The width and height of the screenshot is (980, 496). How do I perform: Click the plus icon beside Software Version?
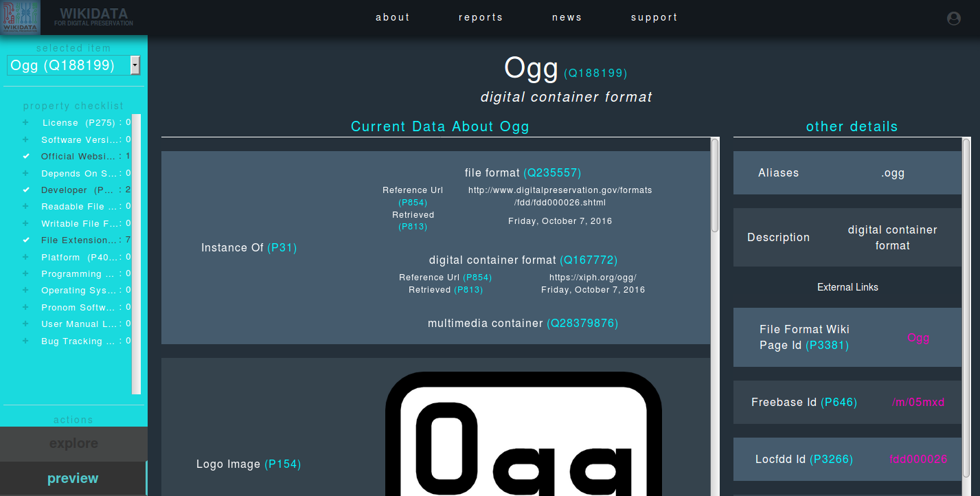coord(26,139)
